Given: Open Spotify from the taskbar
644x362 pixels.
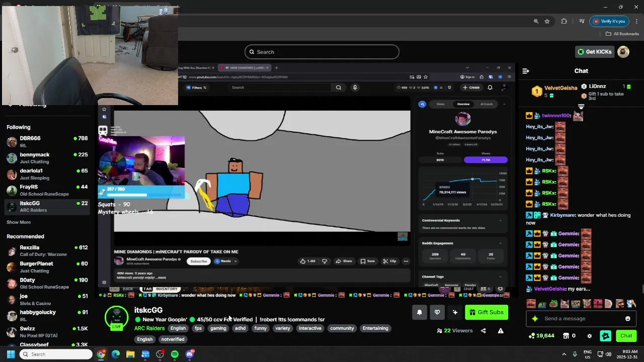Looking at the screenshot, I should pos(175,354).
